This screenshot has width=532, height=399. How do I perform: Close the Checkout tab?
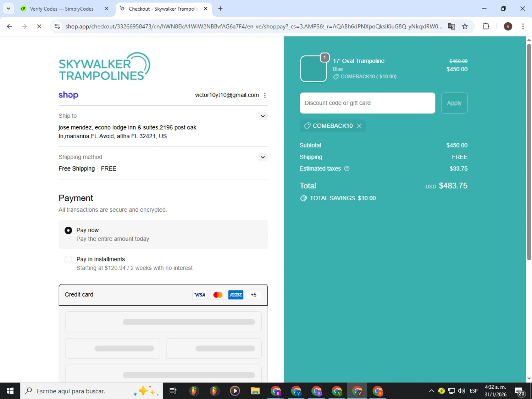(x=205, y=9)
